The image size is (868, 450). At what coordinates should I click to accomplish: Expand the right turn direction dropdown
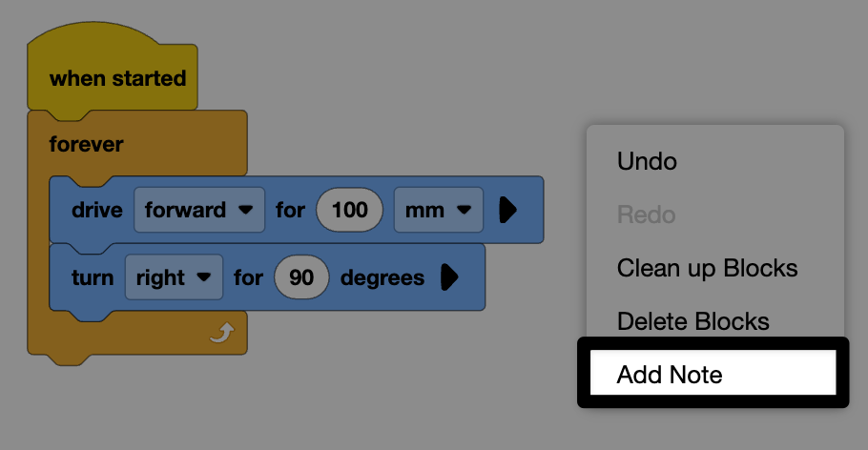tap(174, 277)
